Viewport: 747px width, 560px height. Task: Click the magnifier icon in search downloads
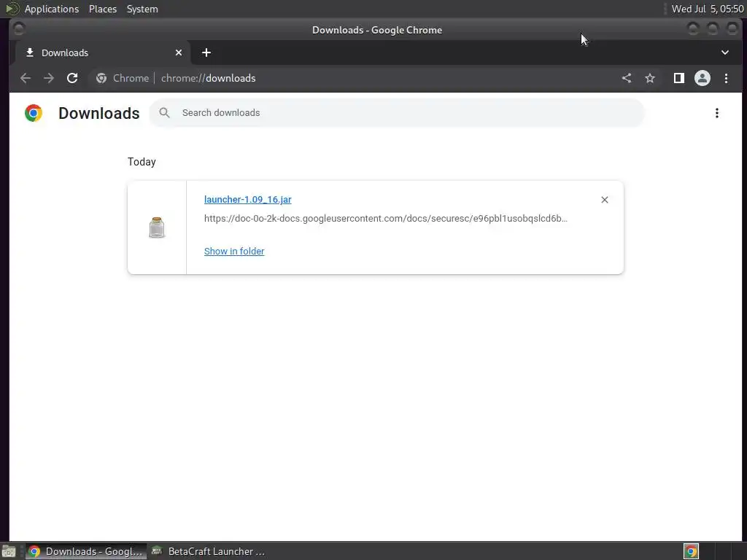[164, 113]
